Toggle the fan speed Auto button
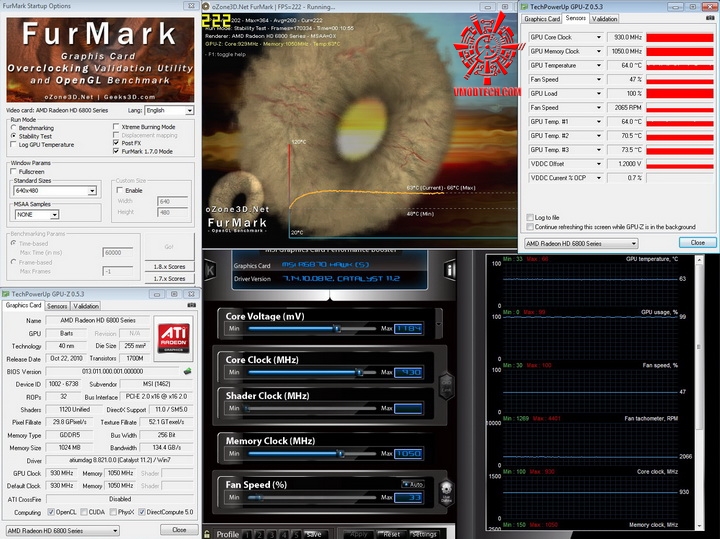The width and height of the screenshot is (720, 539). click(x=413, y=484)
